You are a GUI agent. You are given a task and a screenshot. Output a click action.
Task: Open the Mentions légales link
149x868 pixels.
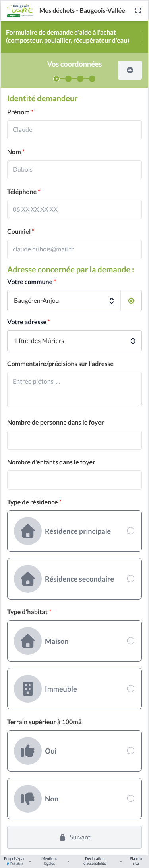coord(49,861)
